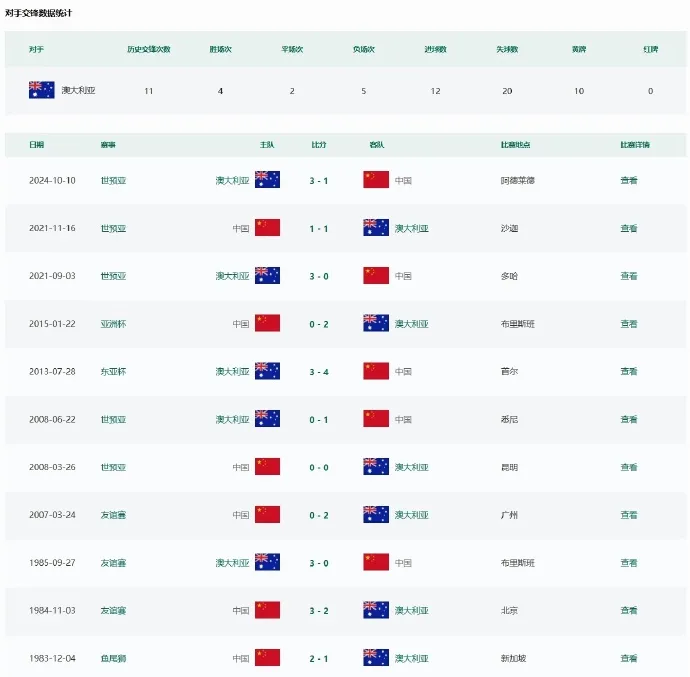Click 新加坡 venue text
The height and width of the screenshot is (677, 690).
click(514, 659)
